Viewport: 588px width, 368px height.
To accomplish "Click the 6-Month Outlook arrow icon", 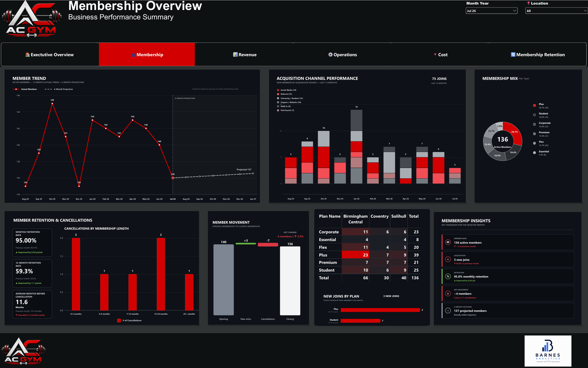I will tap(448, 310).
